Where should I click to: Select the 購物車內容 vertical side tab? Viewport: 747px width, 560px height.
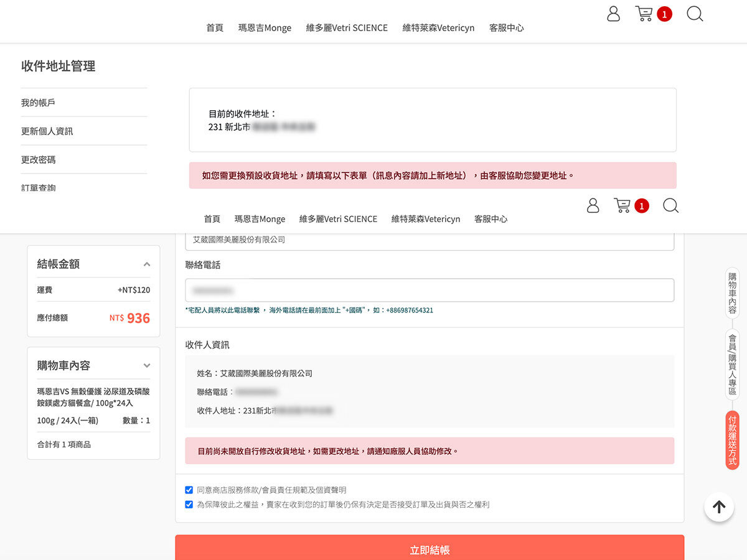732,293
